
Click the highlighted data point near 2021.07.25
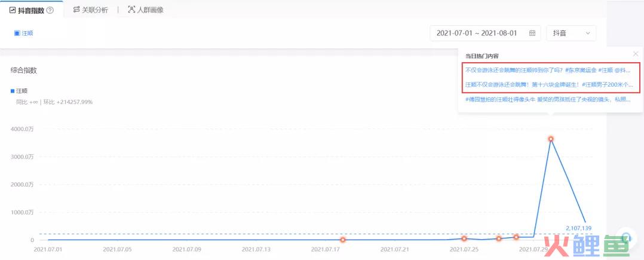pyautogui.click(x=464, y=238)
